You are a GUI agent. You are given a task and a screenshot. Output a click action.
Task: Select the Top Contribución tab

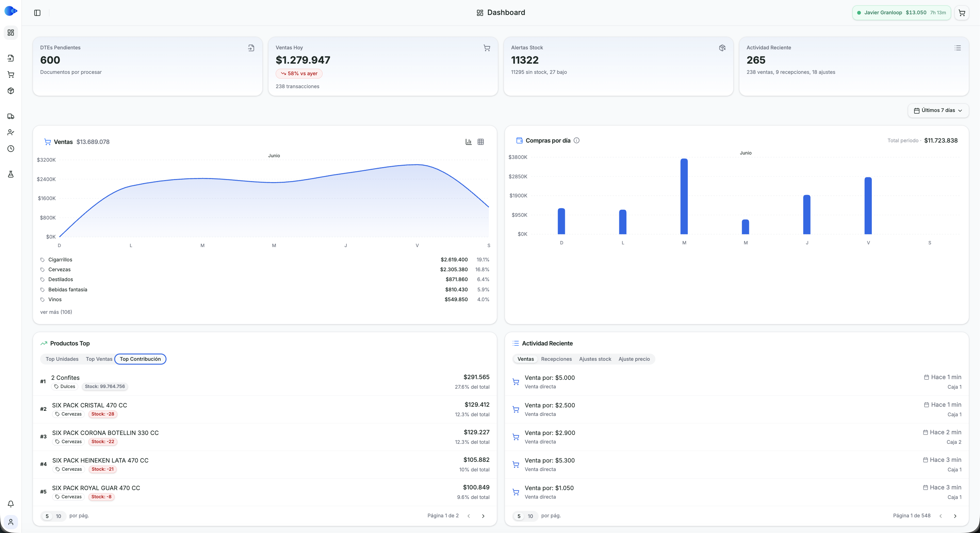(x=141, y=359)
